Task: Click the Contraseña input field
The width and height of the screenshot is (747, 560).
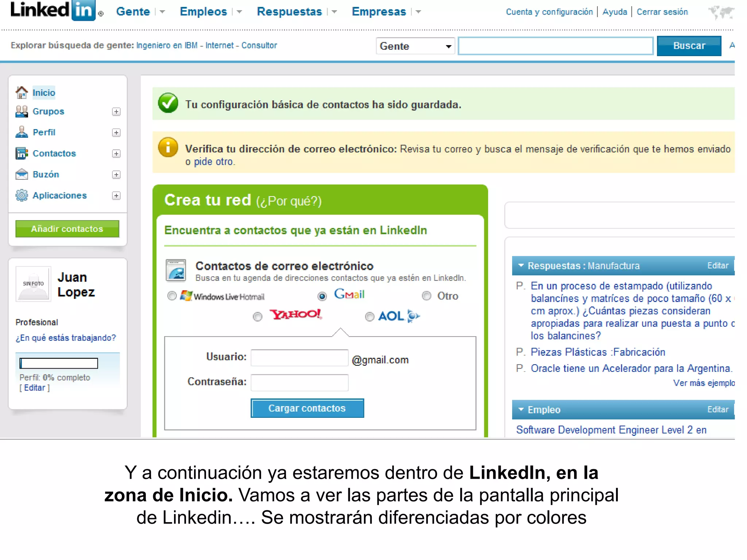Action: 299,382
